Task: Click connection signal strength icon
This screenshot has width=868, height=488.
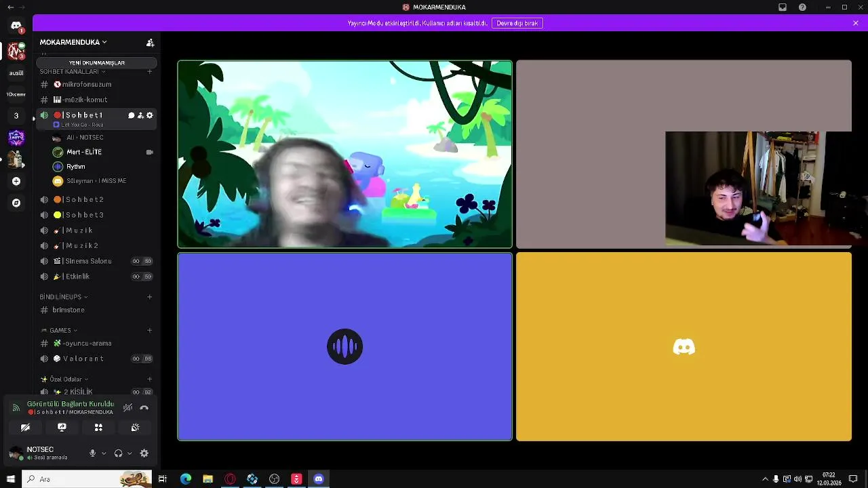Action: pos(16,407)
